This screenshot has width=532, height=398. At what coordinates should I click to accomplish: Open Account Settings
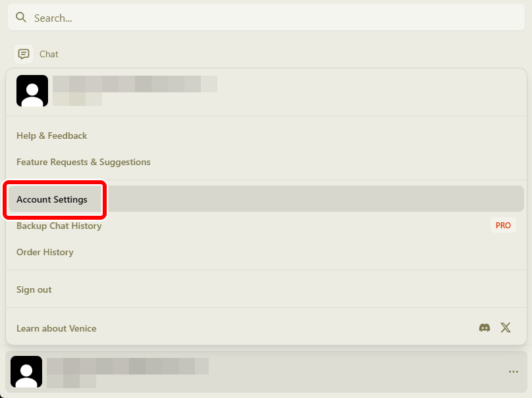pyautogui.click(x=52, y=199)
